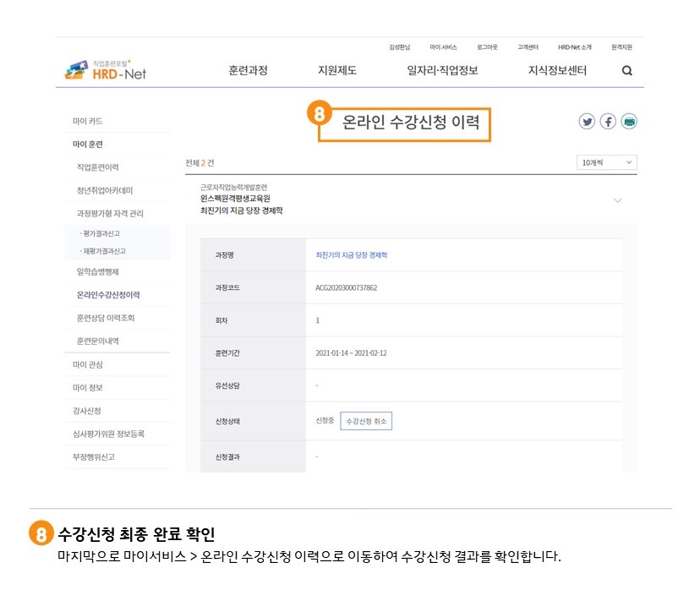Share page via Twitter icon
Viewport: 700px width, 601px height.
point(587,122)
